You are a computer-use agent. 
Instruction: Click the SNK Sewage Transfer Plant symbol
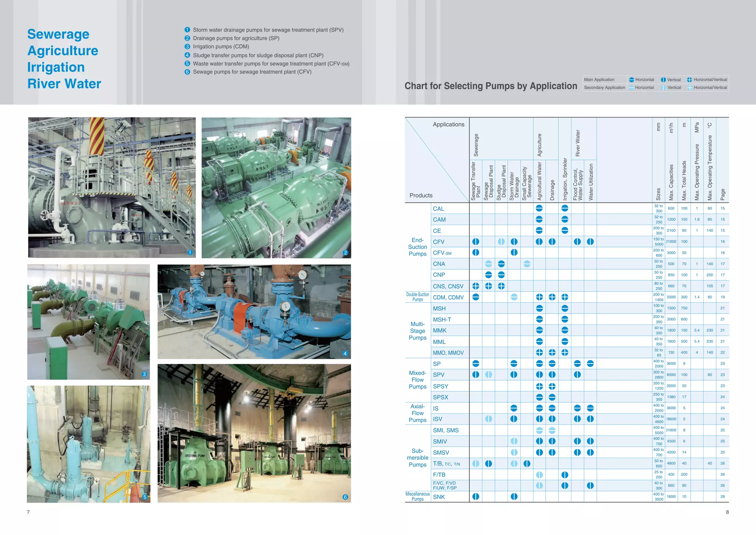[476, 497]
